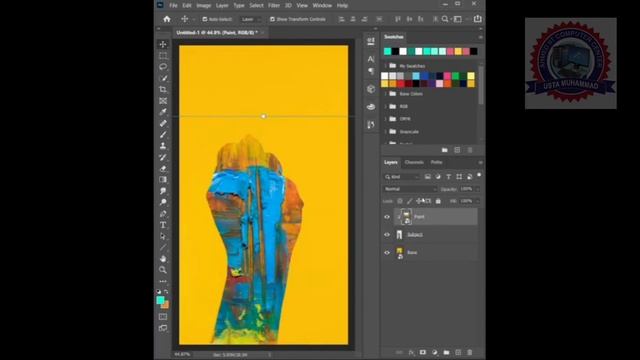Select the Path Selection tool
The image size is (640, 360).
point(163,236)
